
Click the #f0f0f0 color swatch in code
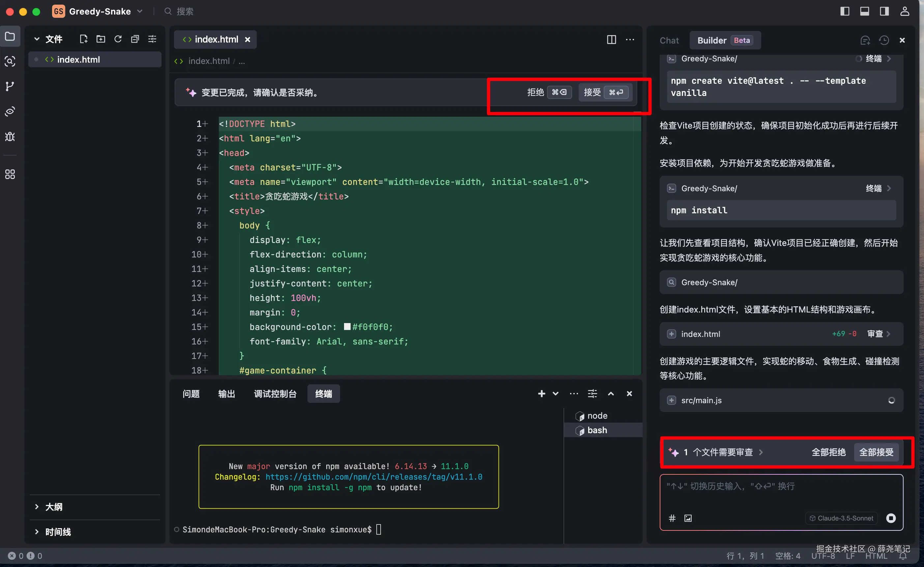pyautogui.click(x=347, y=327)
